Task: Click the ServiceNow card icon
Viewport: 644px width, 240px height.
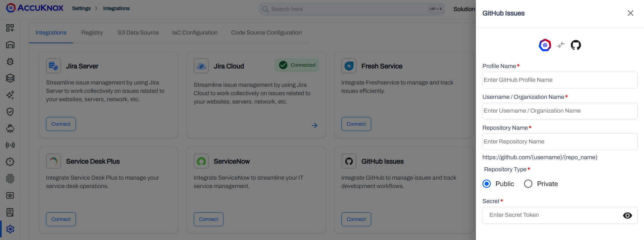Action: (x=201, y=161)
